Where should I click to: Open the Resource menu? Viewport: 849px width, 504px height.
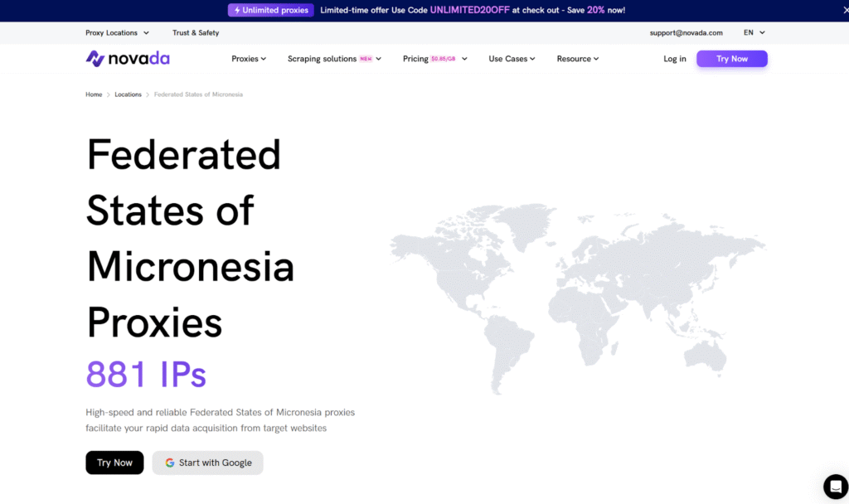coord(577,59)
